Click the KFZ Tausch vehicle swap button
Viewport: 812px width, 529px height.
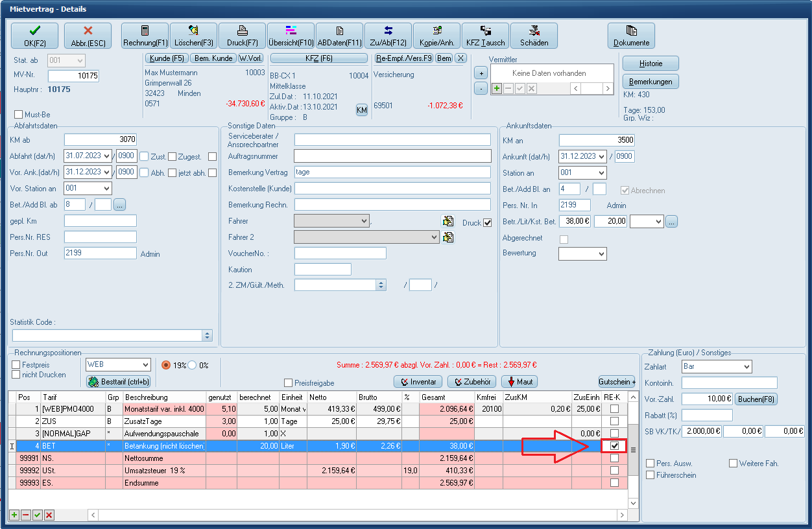[x=485, y=36]
